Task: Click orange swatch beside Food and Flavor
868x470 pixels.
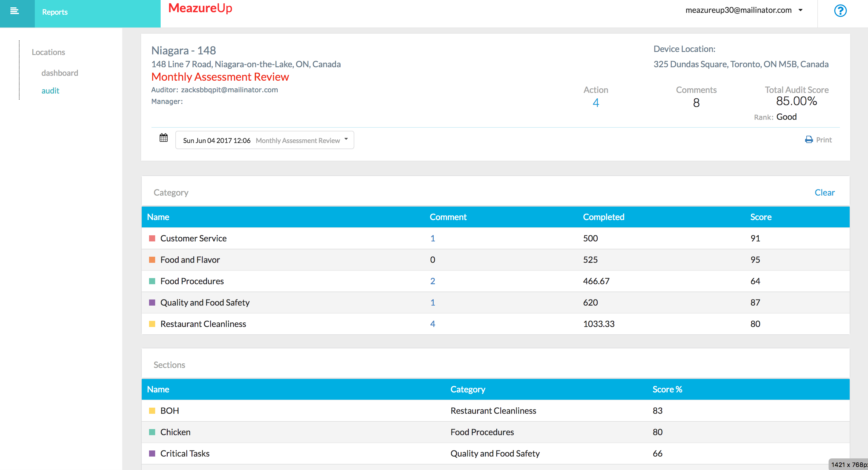Action: (152, 260)
